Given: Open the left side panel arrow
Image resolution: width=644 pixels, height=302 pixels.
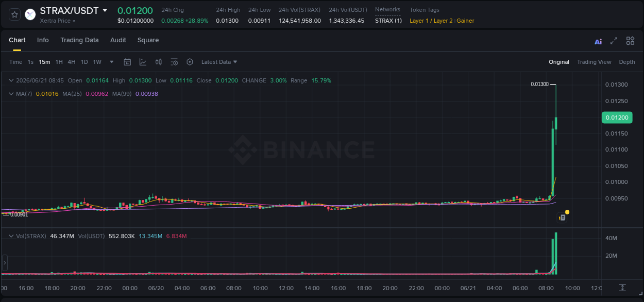Looking at the screenshot, I should click(5, 263).
